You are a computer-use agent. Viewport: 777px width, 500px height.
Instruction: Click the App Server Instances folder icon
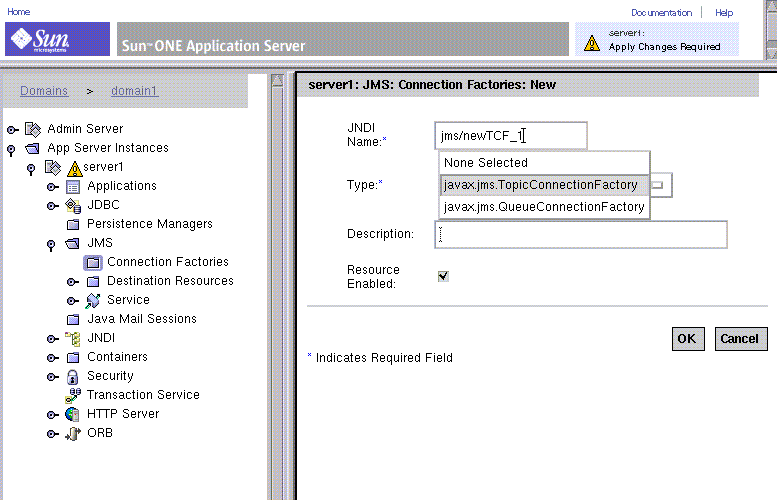coord(33,148)
